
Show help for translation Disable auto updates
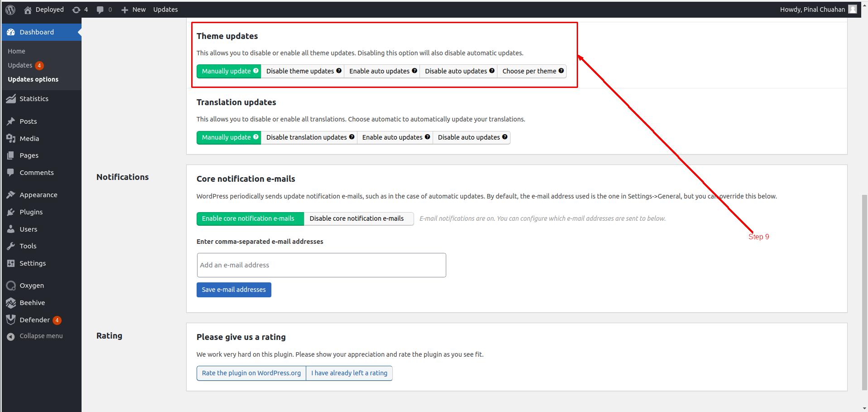(505, 137)
